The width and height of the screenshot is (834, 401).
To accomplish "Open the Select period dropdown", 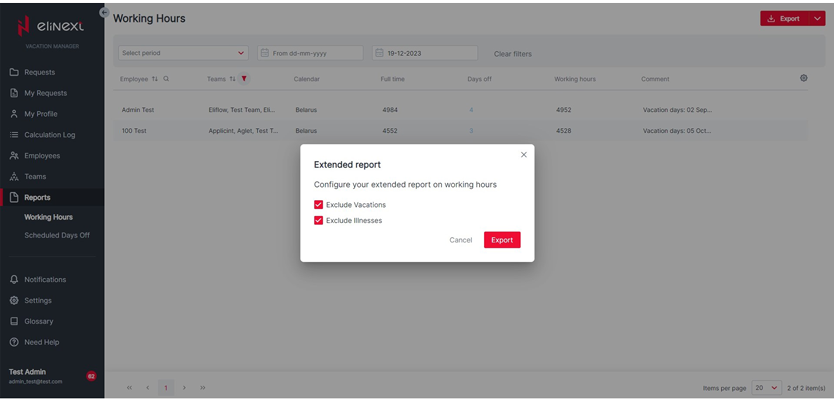I will coord(183,53).
